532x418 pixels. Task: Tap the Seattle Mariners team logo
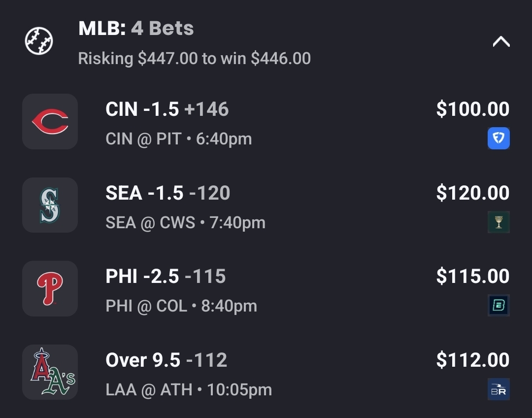50,205
